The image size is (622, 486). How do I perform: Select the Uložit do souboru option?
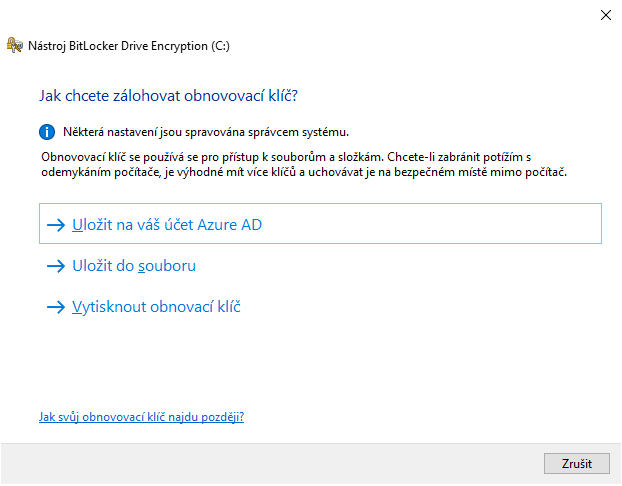tap(134, 266)
